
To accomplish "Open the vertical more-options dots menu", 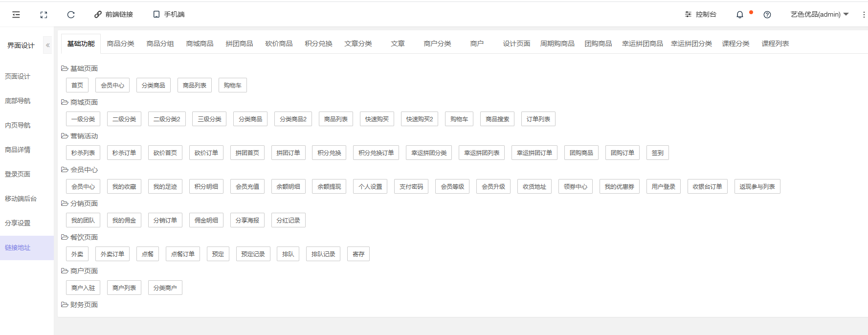I will click(x=864, y=15).
